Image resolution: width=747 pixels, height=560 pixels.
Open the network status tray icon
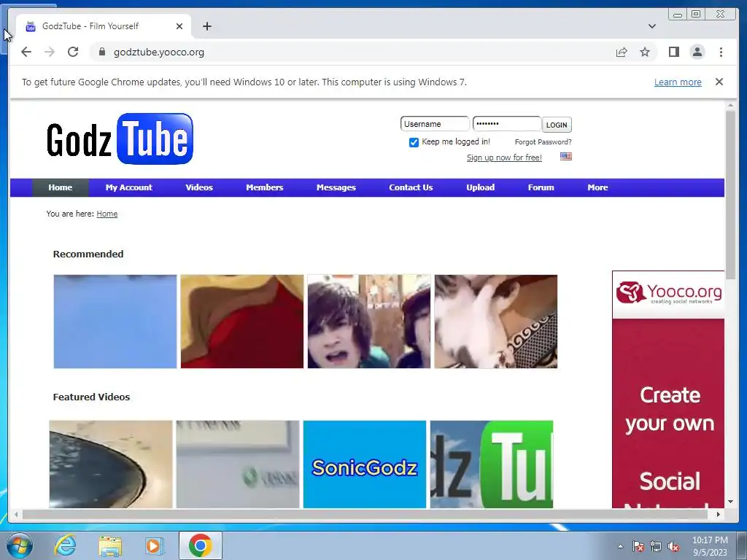(x=656, y=546)
